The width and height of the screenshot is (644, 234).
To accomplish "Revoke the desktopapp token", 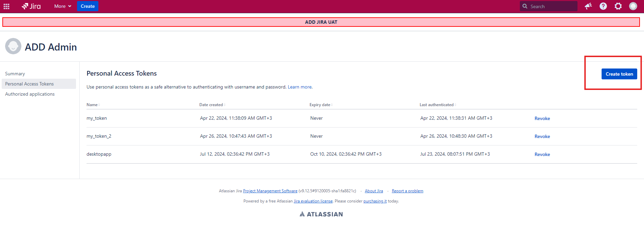I will point(542,154).
